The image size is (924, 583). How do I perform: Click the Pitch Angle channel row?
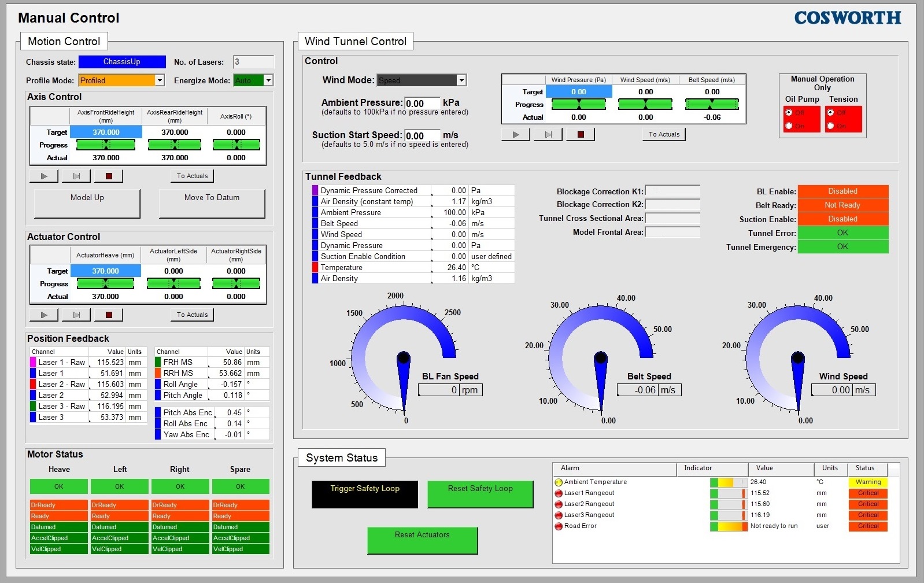[212, 396]
